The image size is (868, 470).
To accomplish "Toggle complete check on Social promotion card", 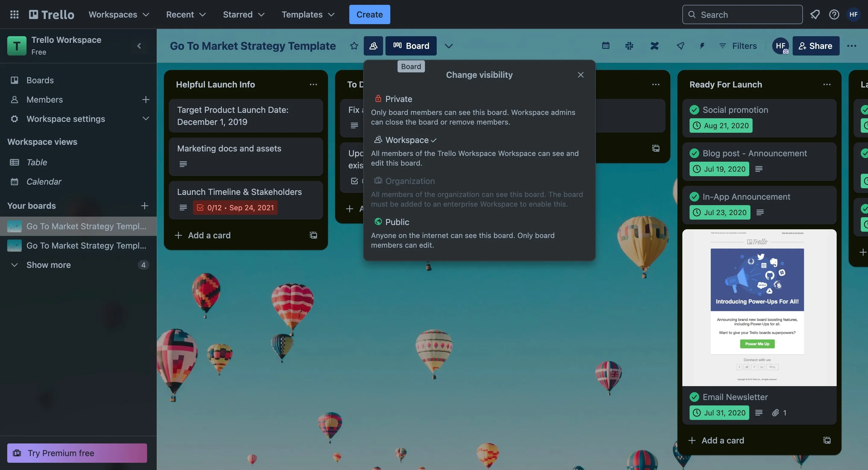I will [694, 110].
